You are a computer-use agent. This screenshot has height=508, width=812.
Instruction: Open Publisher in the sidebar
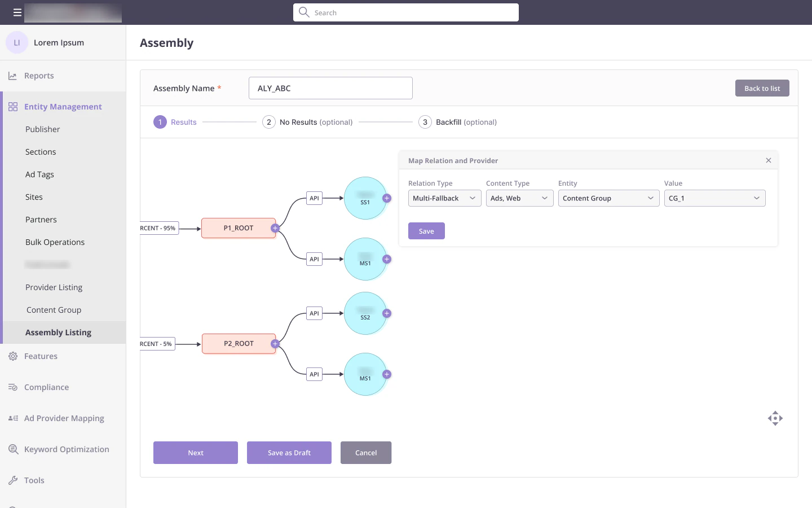click(x=43, y=129)
